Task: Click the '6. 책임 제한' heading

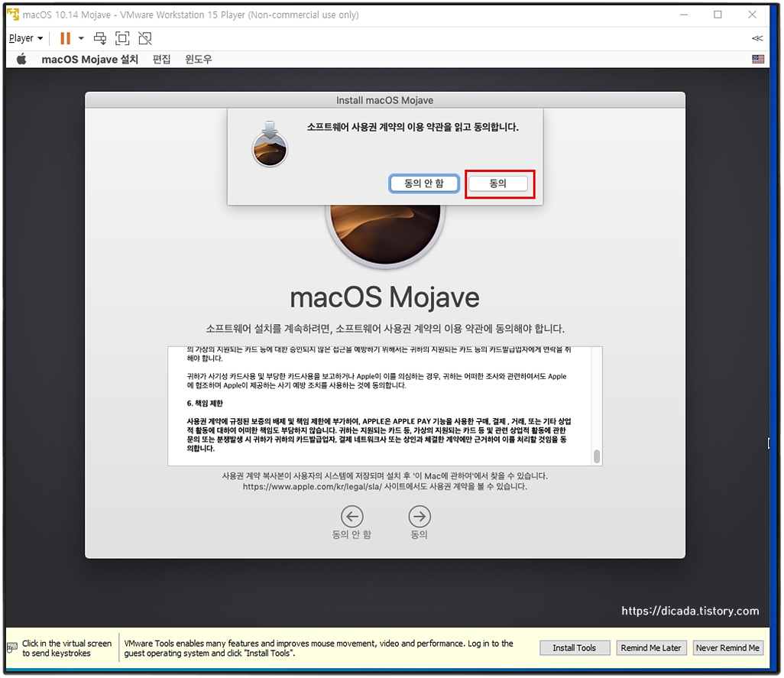Action: point(205,403)
